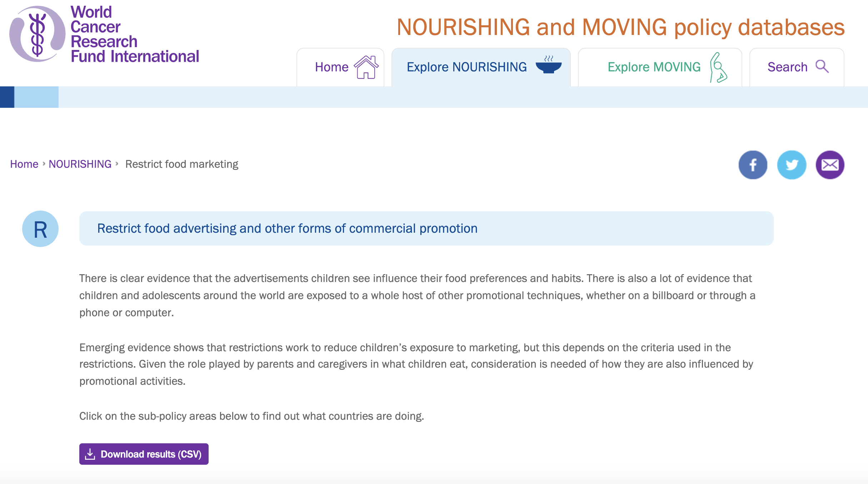Click the house icon on the Home tab

pos(366,67)
